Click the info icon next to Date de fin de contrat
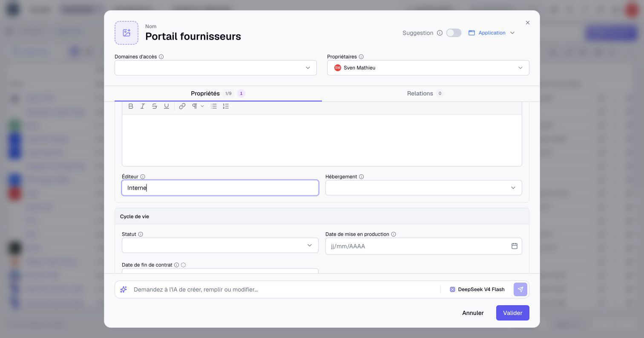This screenshot has width=644, height=338. pyautogui.click(x=176, y=265)
